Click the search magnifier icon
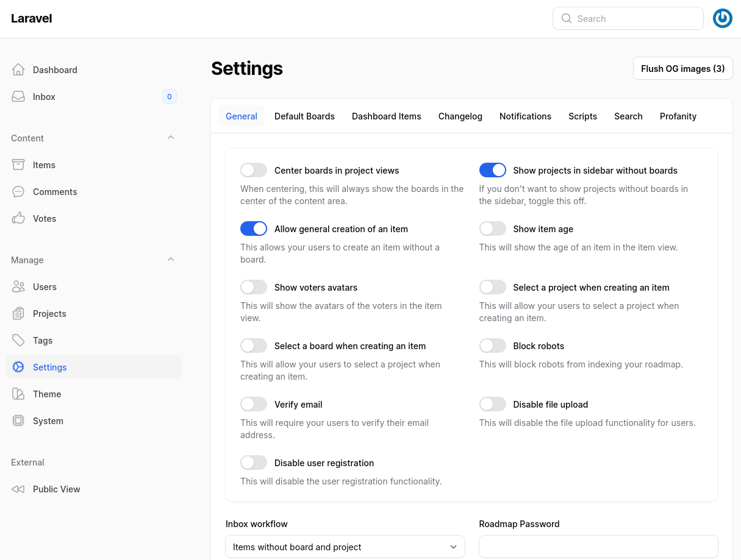741x560 pixels. (x=567, y=18)
